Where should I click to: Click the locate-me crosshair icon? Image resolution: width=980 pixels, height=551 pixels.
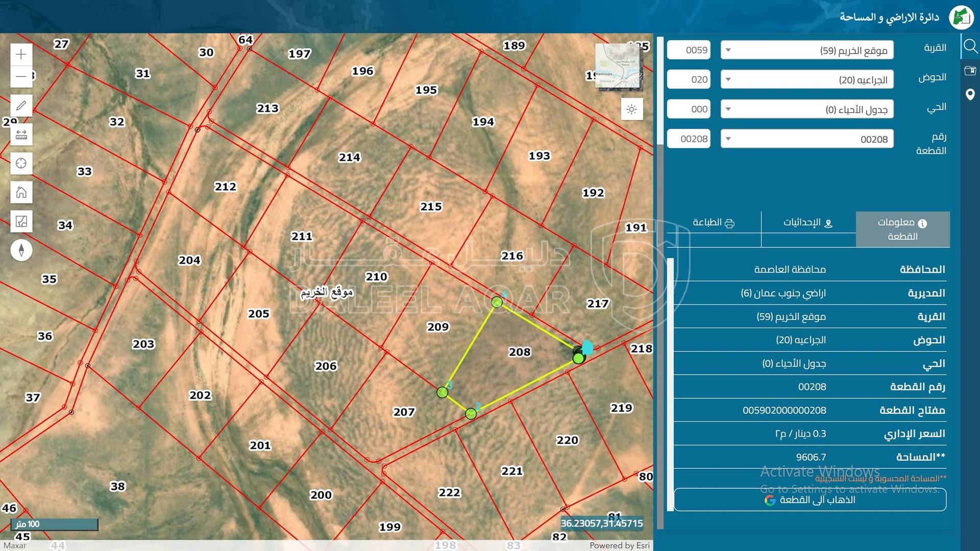(21, 163)
